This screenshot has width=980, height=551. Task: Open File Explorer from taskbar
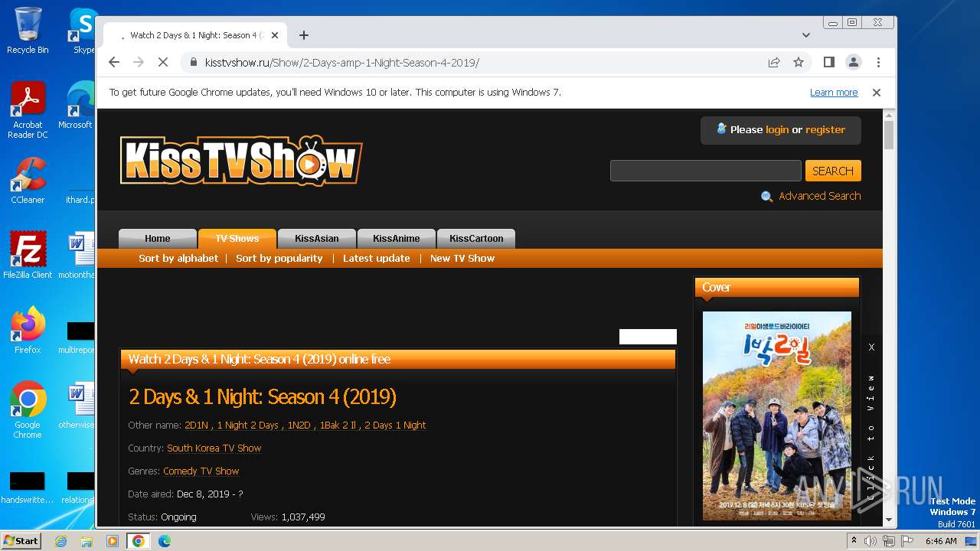point(87,541)
